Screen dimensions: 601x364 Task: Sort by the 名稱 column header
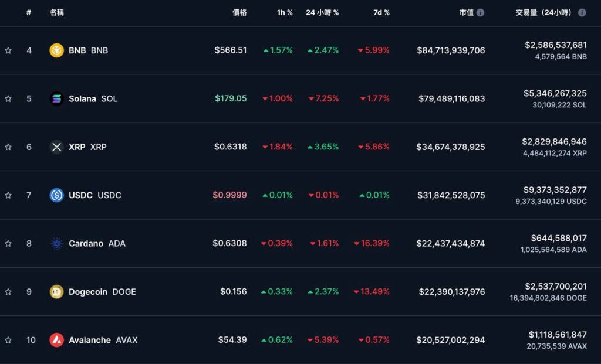click(x=57, y=12)
